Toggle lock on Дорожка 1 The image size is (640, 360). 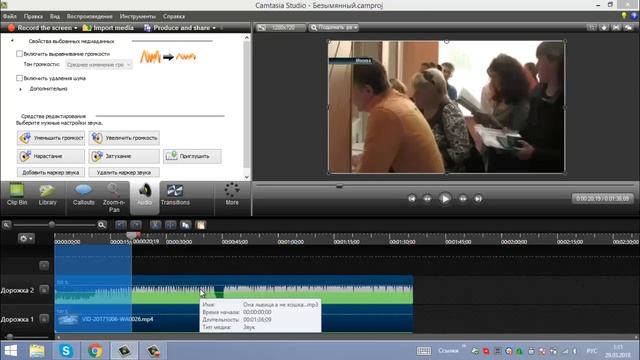[x=44, y=319]
